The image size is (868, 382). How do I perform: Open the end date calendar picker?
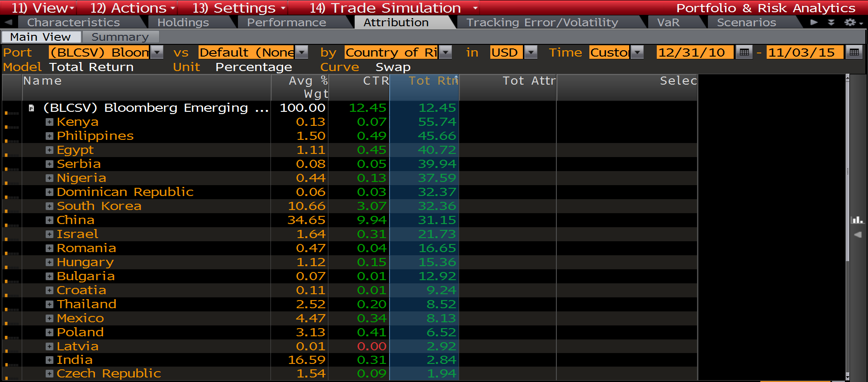854,53
